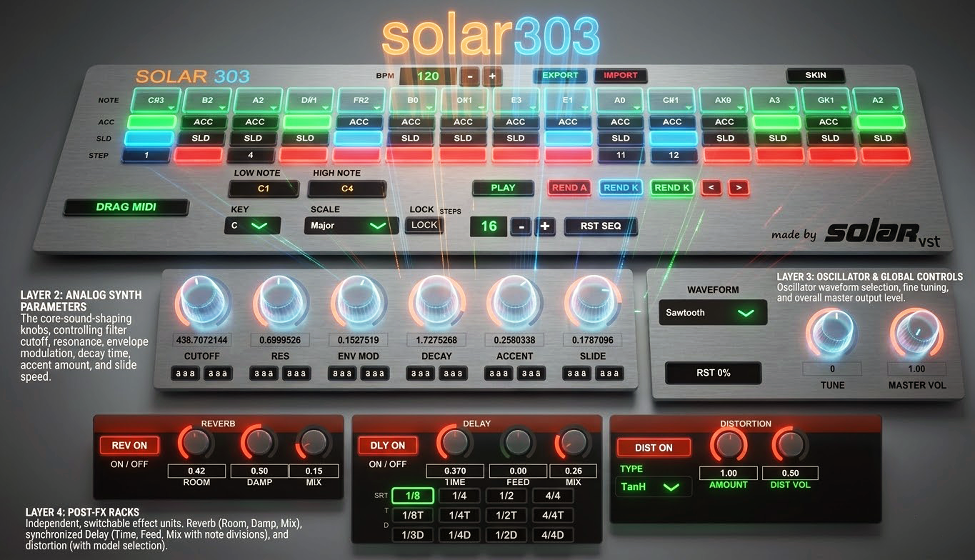Viewport: 975px width, 560px height.
Task: Expand the KEY dropdown showing C
Action: coord(252,225)
